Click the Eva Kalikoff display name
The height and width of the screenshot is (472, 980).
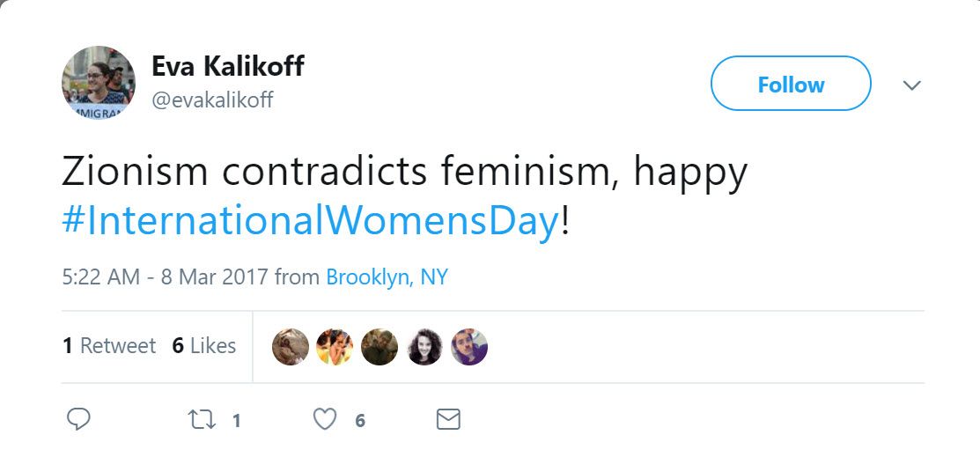tap(228, 66)
